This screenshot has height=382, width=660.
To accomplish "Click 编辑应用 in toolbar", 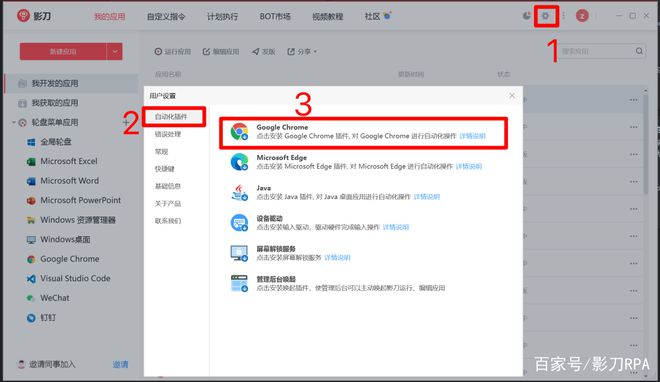I will [221, 51].
